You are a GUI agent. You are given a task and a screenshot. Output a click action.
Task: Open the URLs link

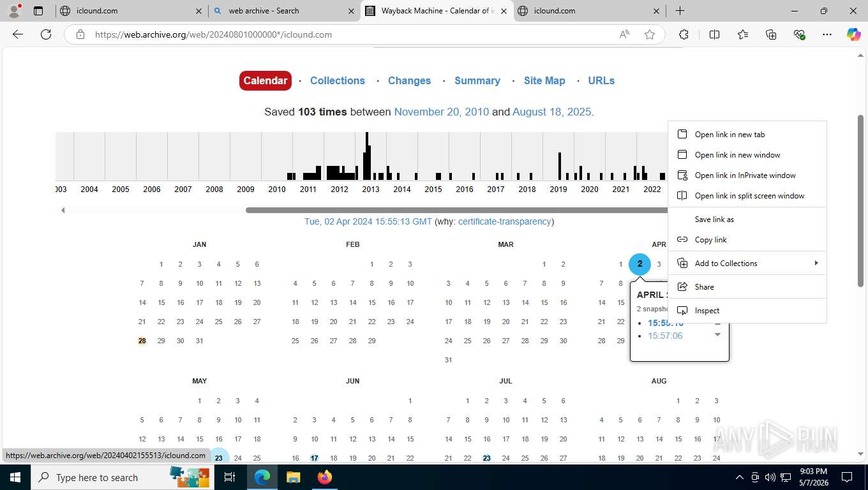pos(601,80)
